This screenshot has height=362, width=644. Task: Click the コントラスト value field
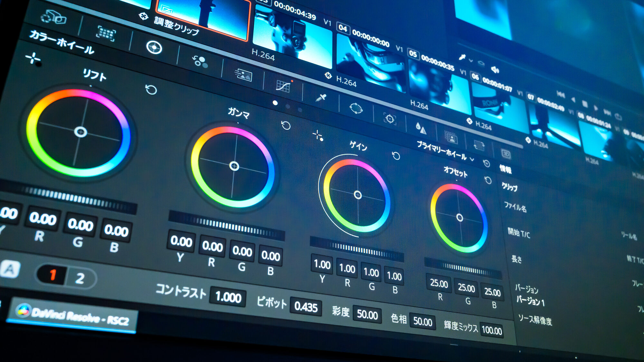tap(228, 297)
